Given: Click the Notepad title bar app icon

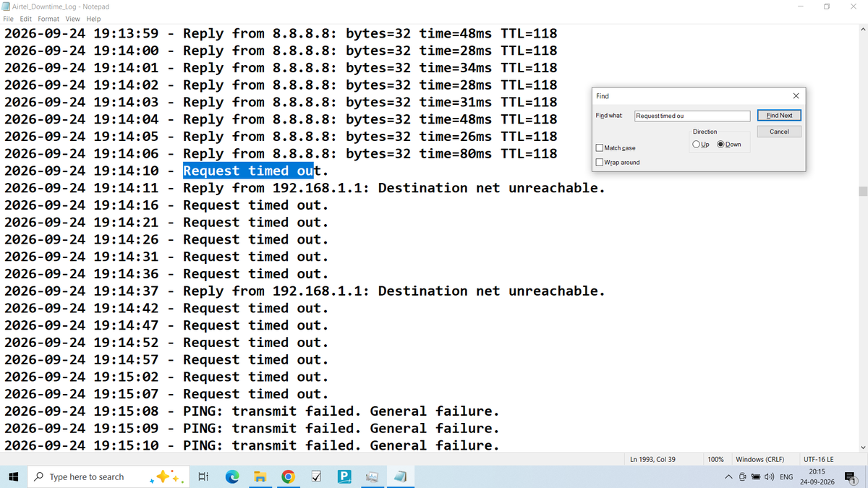Looking at the screenshot, I should [7, 6].
